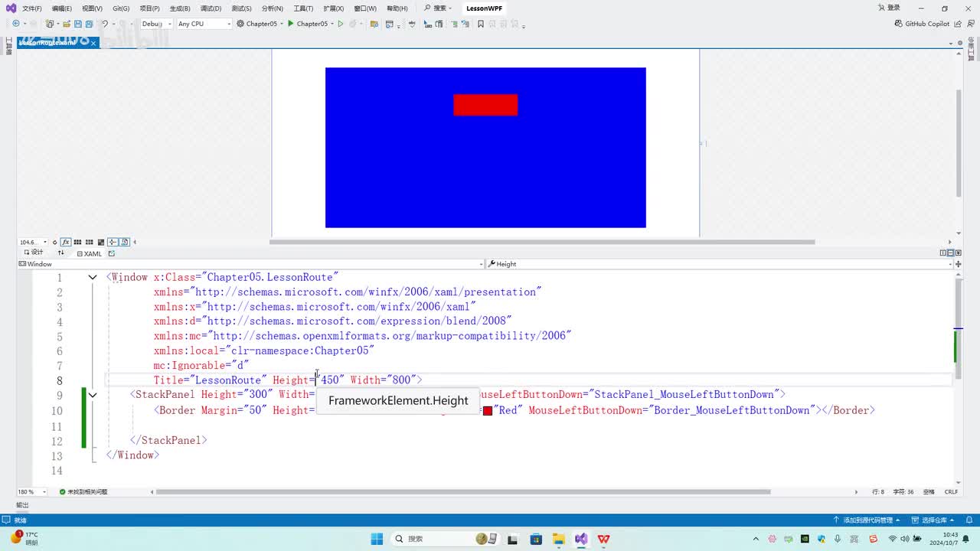Switch to the XAML tab

pos(89,253)
